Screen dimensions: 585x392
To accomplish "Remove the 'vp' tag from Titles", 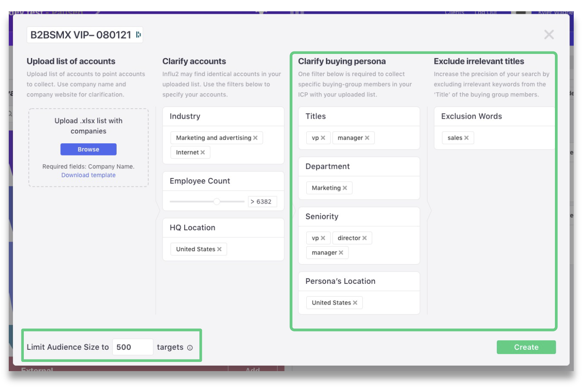I will pyautogui.click(x=323, y=138).
